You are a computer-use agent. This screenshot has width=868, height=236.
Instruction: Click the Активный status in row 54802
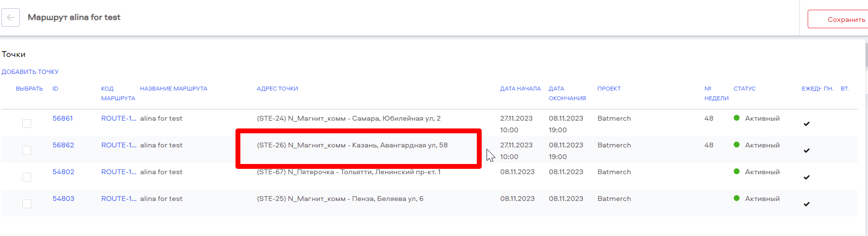[x=762, y=172]
